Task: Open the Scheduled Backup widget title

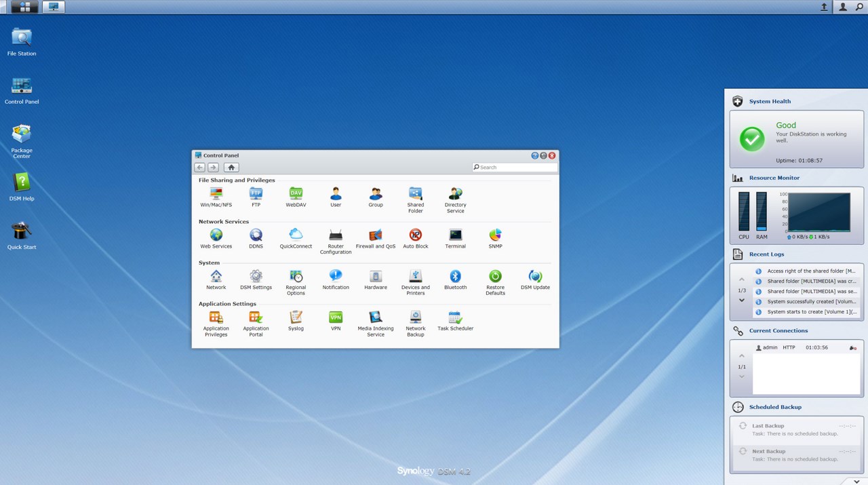Action: coord(775,407)
